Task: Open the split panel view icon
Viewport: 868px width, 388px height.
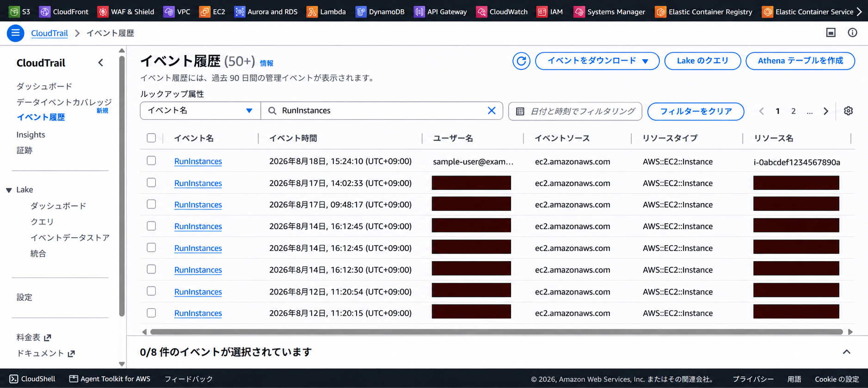Action: point(831,32)
